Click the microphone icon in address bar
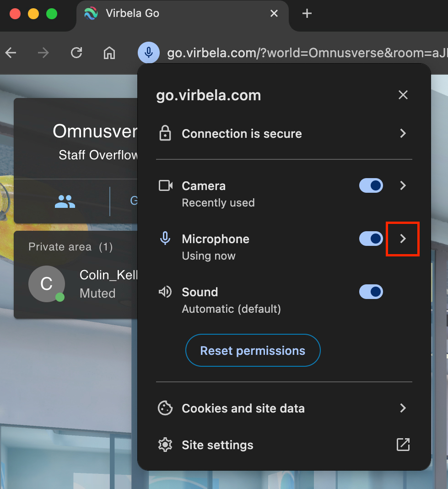The width and height of the screenshot is (448, 489). click(148, 53)
